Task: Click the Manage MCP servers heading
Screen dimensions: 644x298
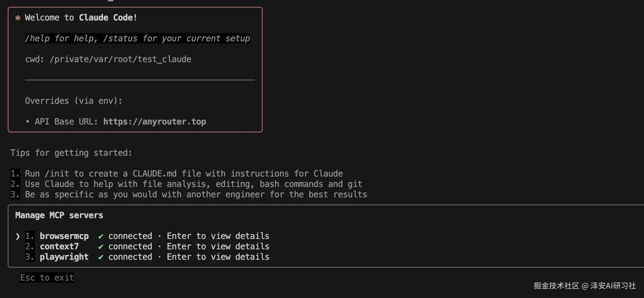Action: 59,215
